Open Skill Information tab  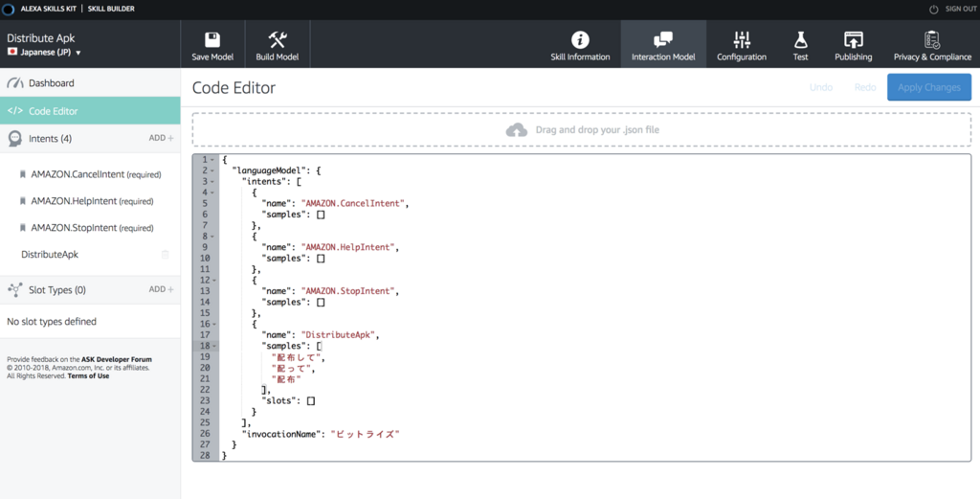click(580, 45)
